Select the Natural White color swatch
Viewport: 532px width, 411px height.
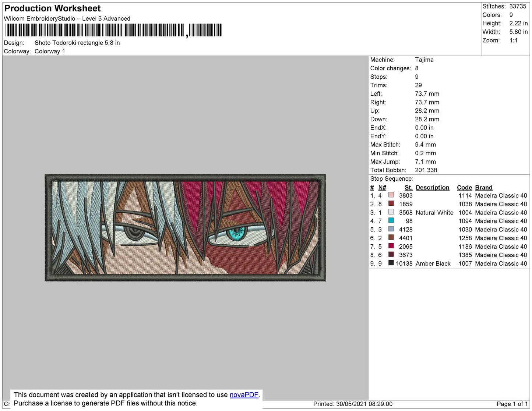[x=391, y=212]
